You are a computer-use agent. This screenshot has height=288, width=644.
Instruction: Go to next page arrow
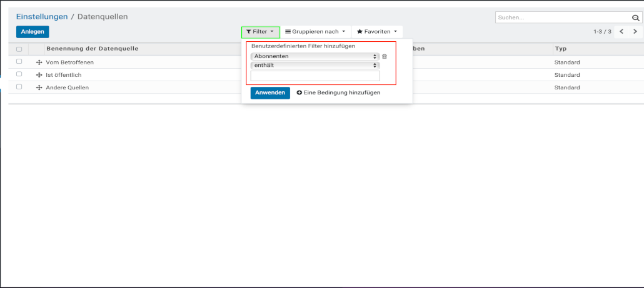point(635,31)
